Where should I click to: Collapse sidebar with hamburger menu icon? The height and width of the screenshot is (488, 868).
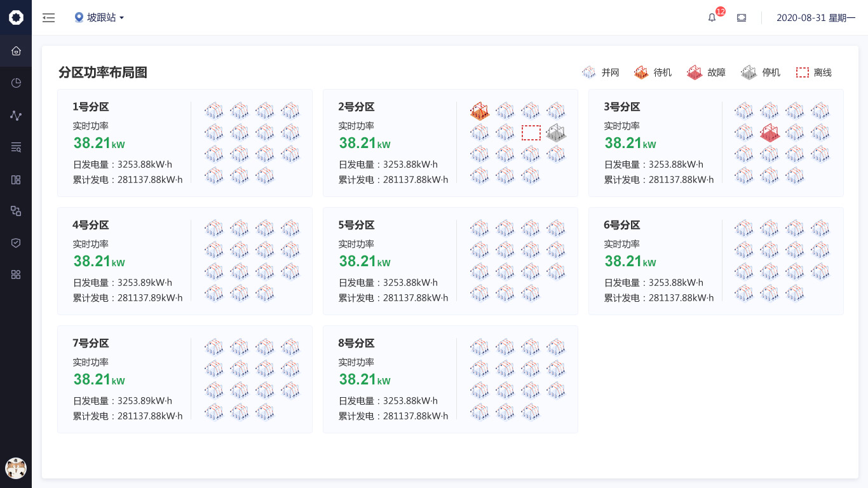tap(49, 18)
